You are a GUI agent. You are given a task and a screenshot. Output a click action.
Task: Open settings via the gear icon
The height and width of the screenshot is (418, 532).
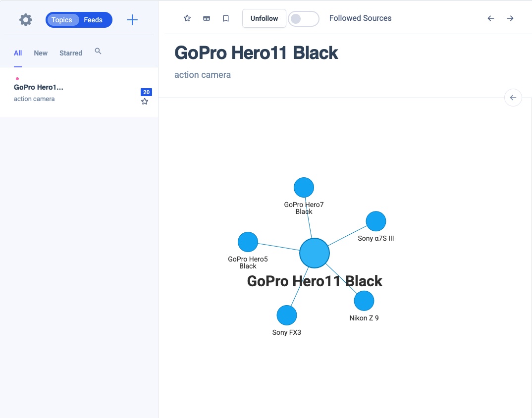click(26, 20)
